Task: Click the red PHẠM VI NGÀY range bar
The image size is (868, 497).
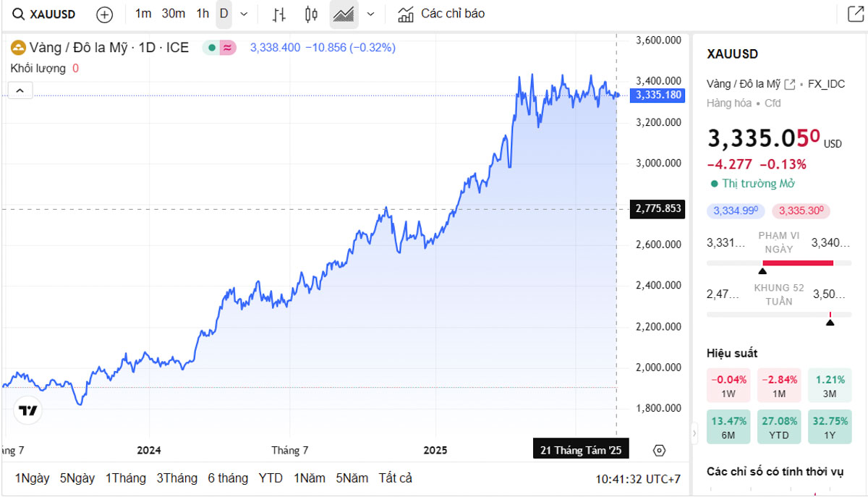Action: [798, 263]
